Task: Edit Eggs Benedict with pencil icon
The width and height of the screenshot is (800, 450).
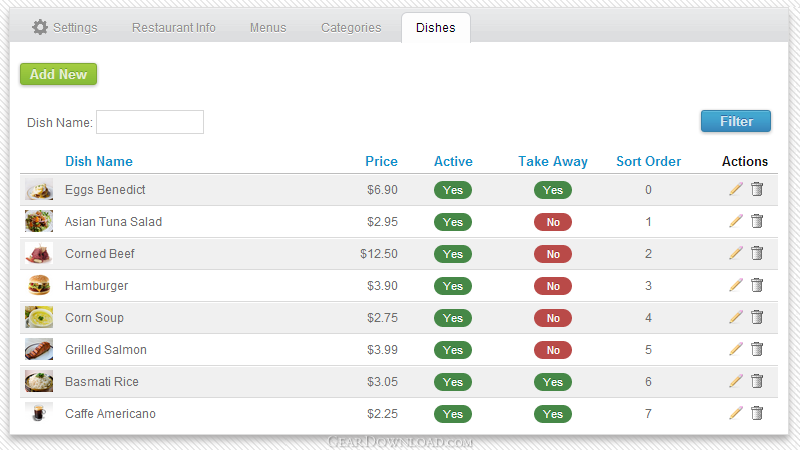Action: (735, 189)
